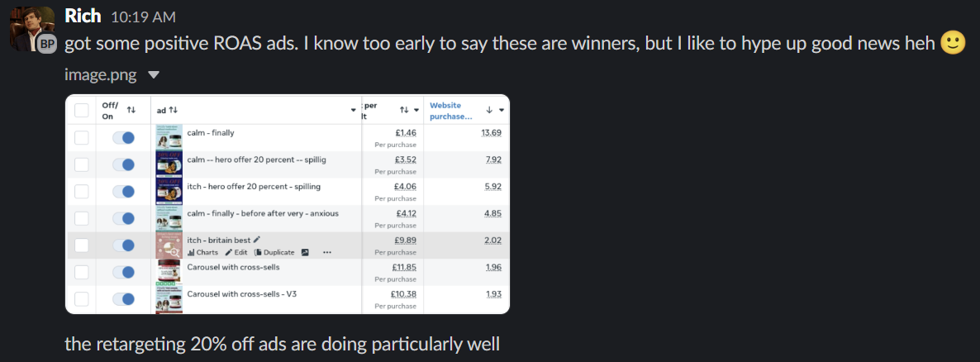This screenshot has width=980, height=362.
Task: Open the three-dots more options menu
Action: [x=327, y=252]
